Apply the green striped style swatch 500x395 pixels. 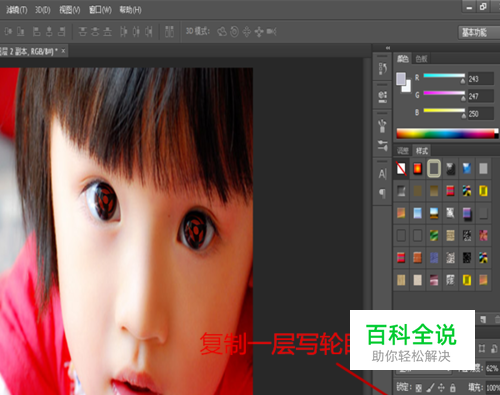pos(434,235)
